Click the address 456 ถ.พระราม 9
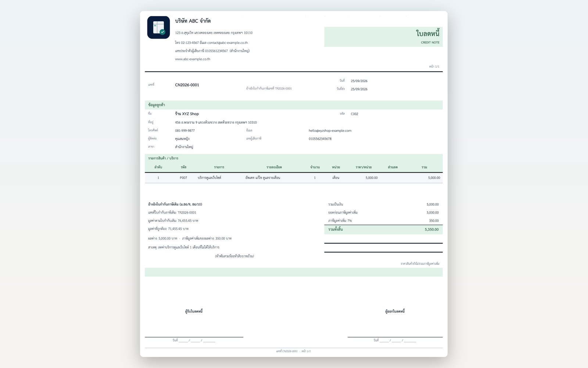 point(216,123)
